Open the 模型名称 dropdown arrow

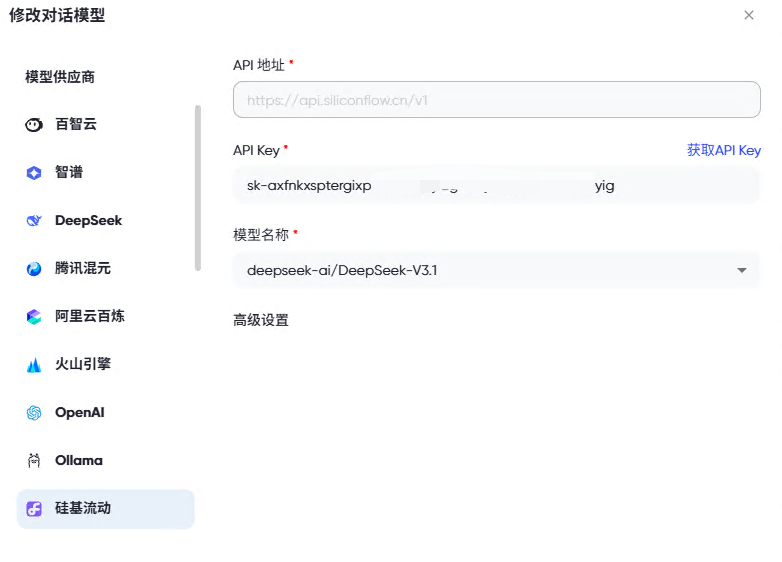742,270
